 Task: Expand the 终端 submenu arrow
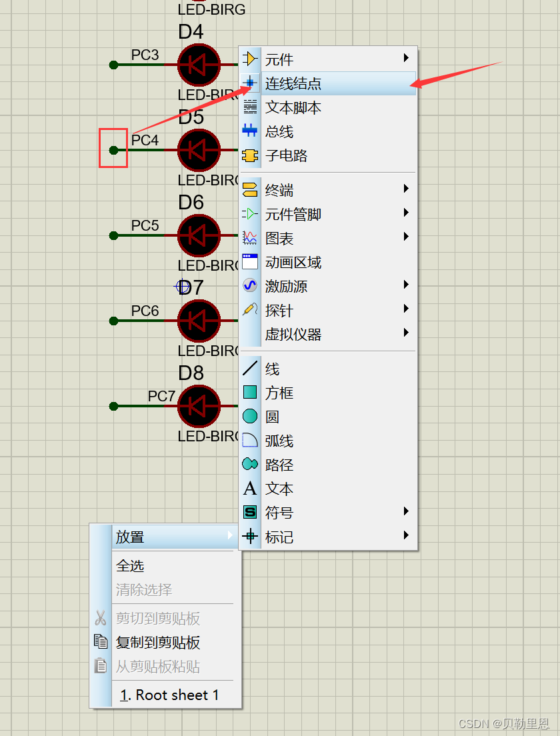click(x=406, y=189)
